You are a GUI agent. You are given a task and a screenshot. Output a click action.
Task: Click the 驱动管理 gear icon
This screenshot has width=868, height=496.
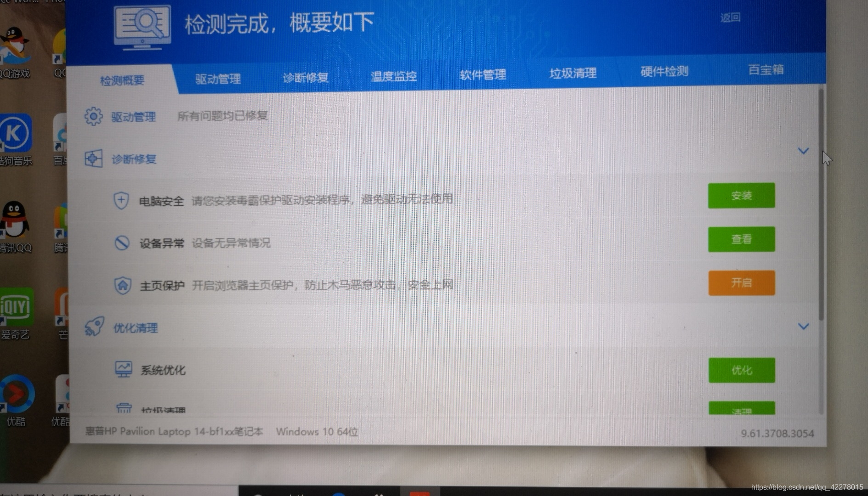pos(93,116)
